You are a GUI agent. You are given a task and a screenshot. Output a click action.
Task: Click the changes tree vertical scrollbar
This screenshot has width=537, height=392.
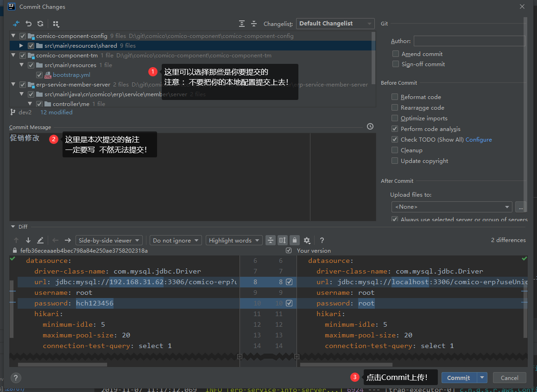click(x=373, y=58)
